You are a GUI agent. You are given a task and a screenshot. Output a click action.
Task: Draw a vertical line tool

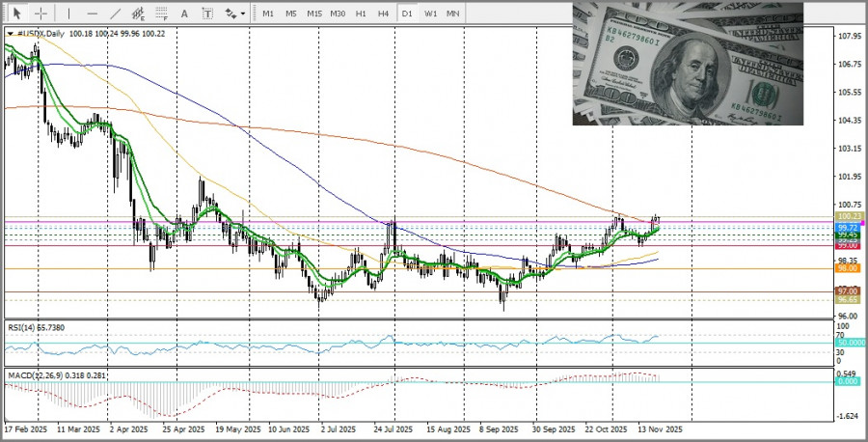[68, 14]
